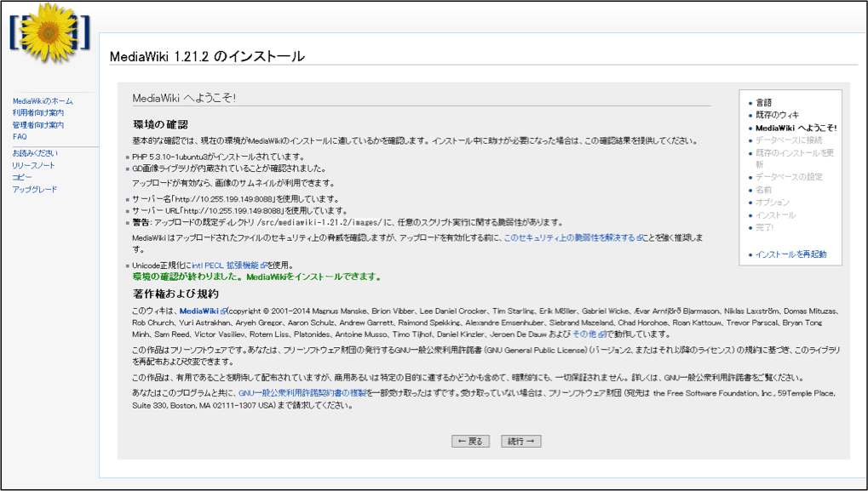Click external-link icon after intl PECL link
Image resolution: width=868 pixels, height=491 pixels.
tap(263, 265)
